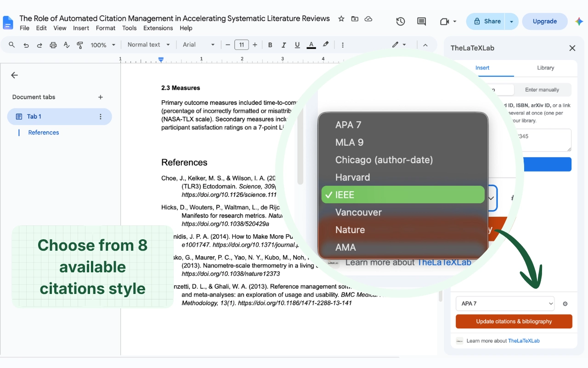Open Tab 1 three-dot options
This screenshot has width=588, height=368.
point(101,116)
